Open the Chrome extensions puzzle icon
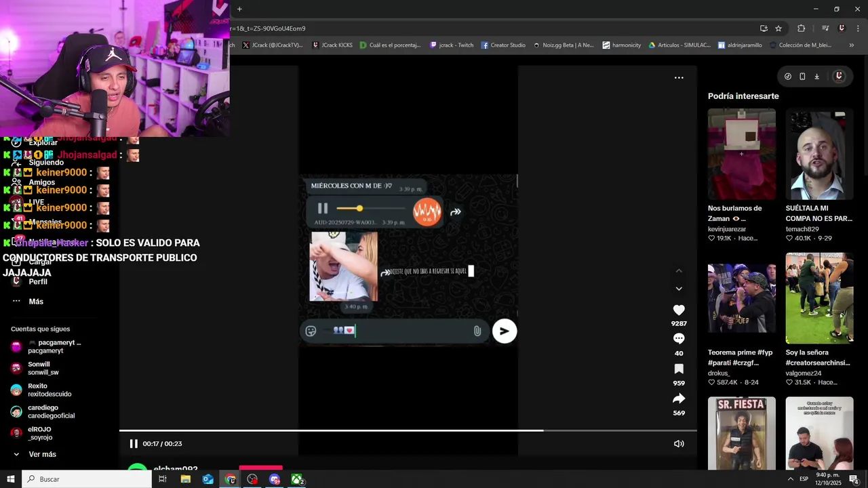This screenshot has height=488, width=868. (801, 28)
